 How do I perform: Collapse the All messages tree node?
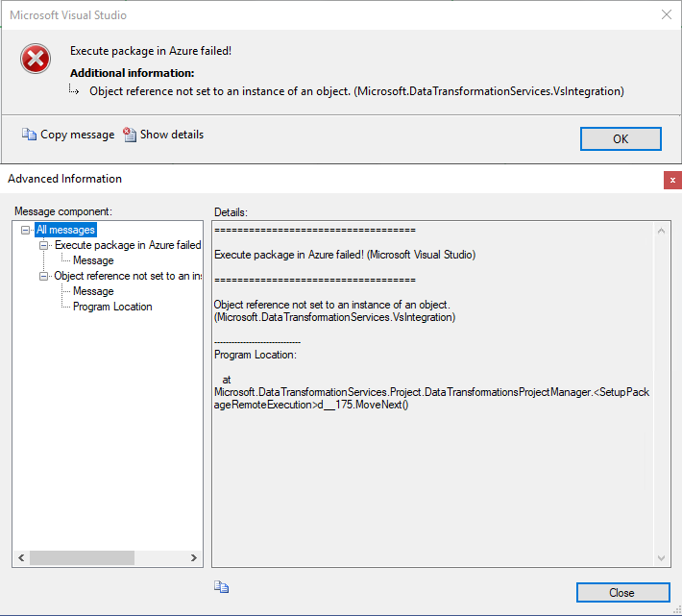point(26,230)
